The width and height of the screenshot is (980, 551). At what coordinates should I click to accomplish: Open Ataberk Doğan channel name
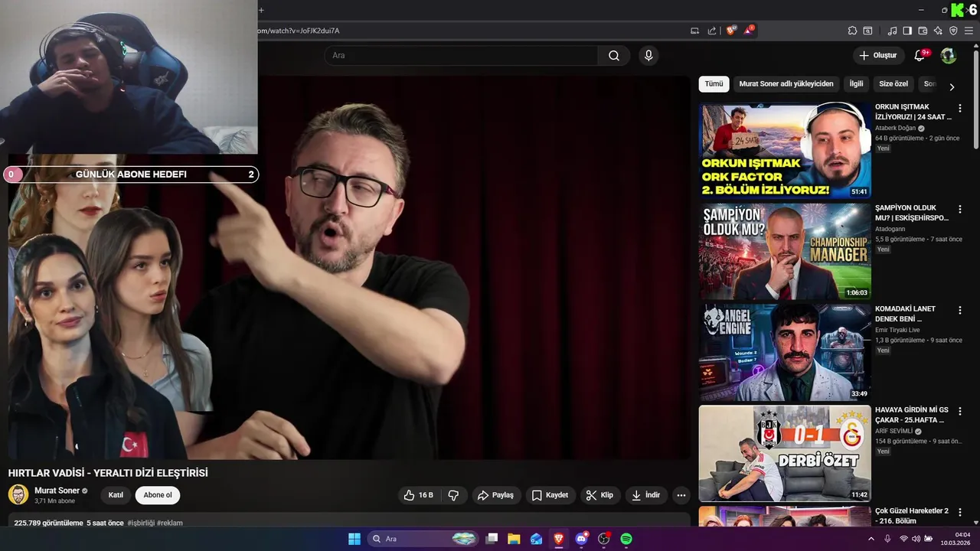pos(895,129)
